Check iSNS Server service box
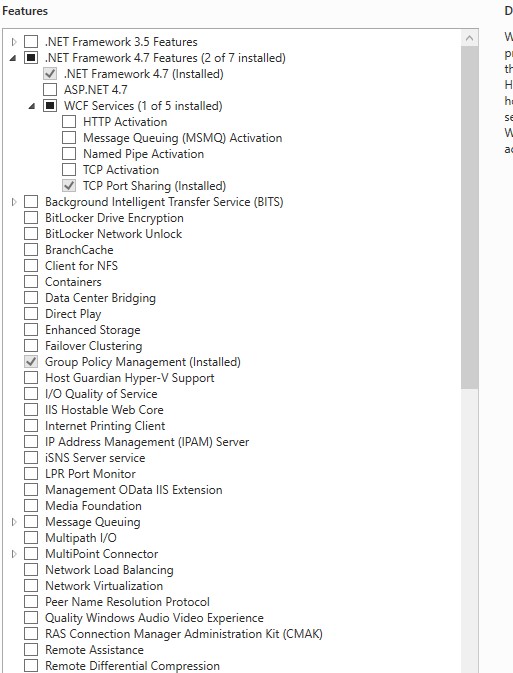513x673 pixels. (x=31, y=458)
